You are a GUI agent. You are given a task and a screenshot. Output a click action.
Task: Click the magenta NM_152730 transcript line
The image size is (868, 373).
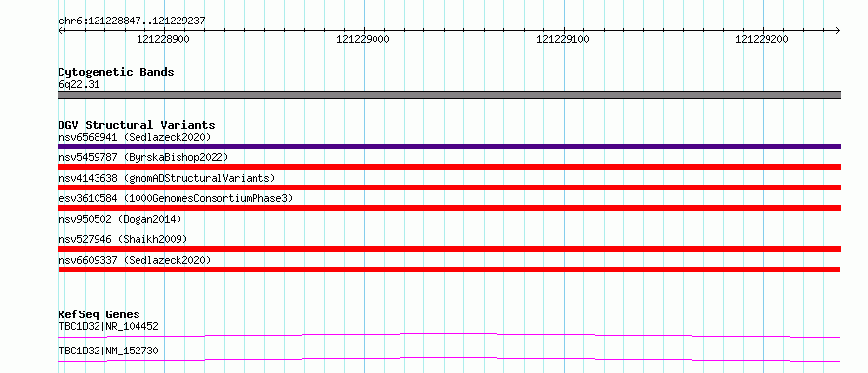point(449,359)
